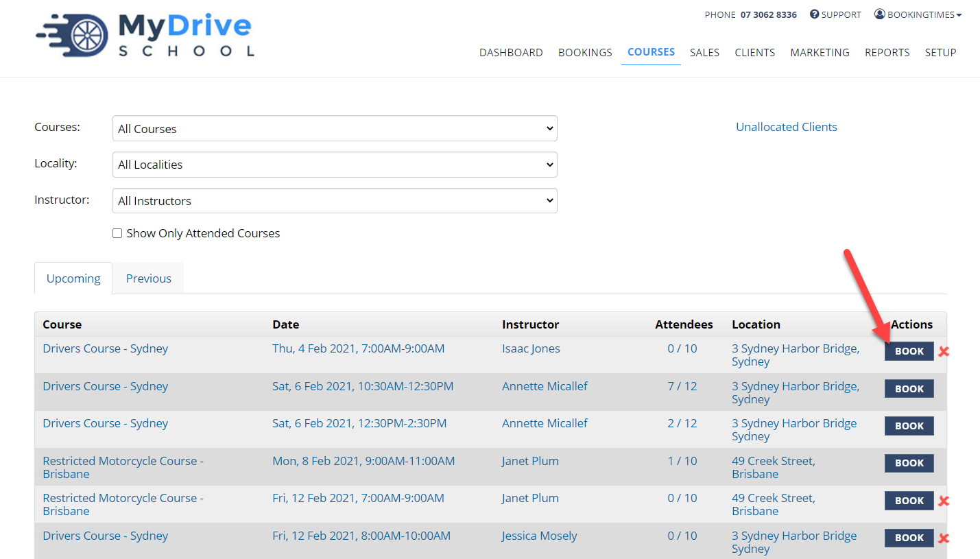
Task: Book the Jessica Mosely Drivers Course
Action: (909, 538)
